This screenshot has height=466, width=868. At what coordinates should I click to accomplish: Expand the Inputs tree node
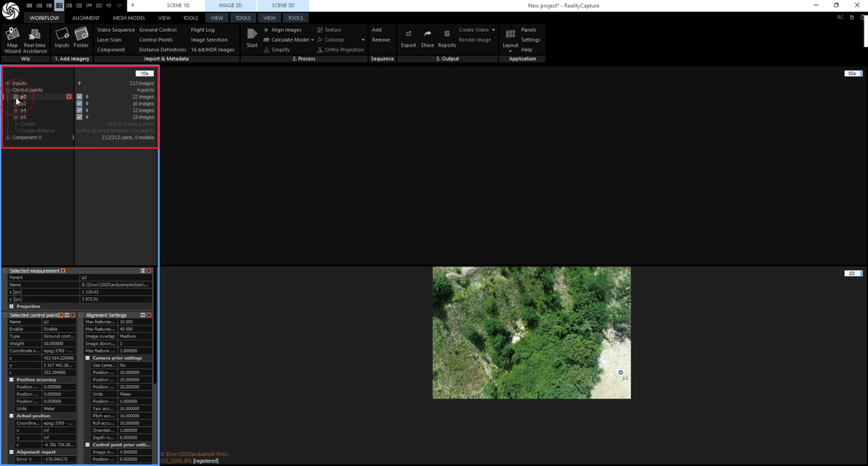coord(8,83)
